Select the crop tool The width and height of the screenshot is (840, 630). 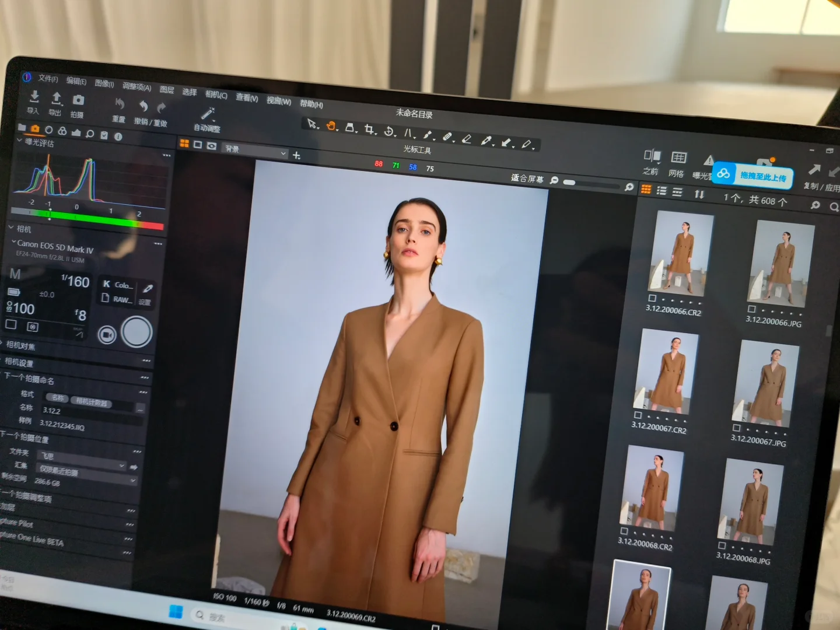(369, 129)
